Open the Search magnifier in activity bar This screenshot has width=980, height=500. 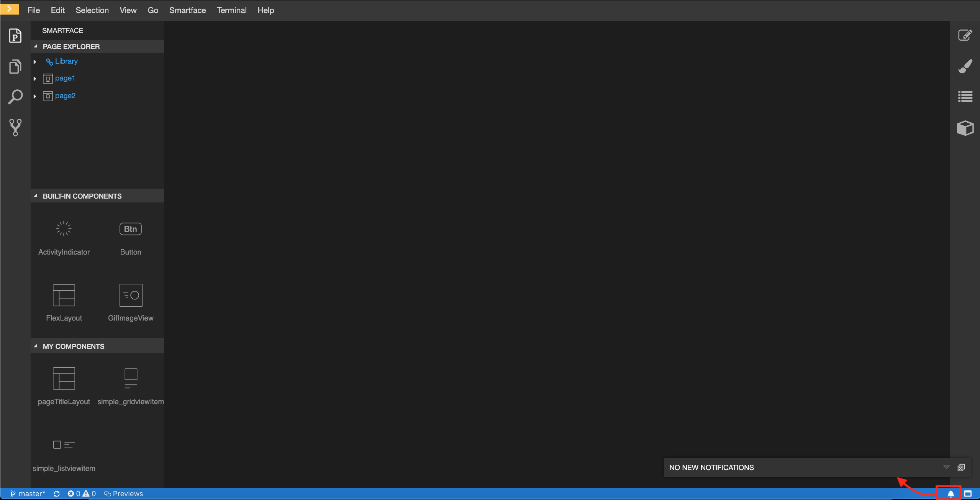coord(15,97)
